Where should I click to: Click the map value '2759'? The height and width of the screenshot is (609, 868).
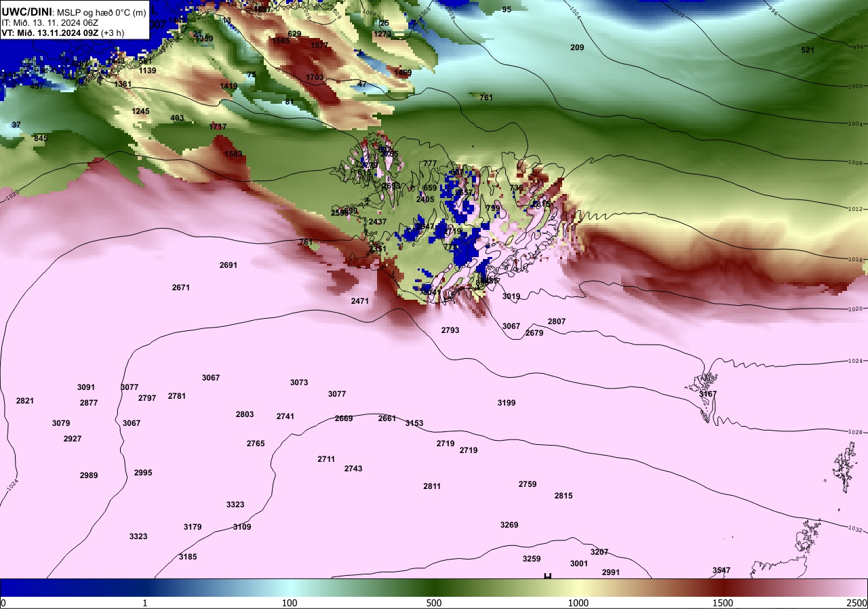click(x=528, y=484)
